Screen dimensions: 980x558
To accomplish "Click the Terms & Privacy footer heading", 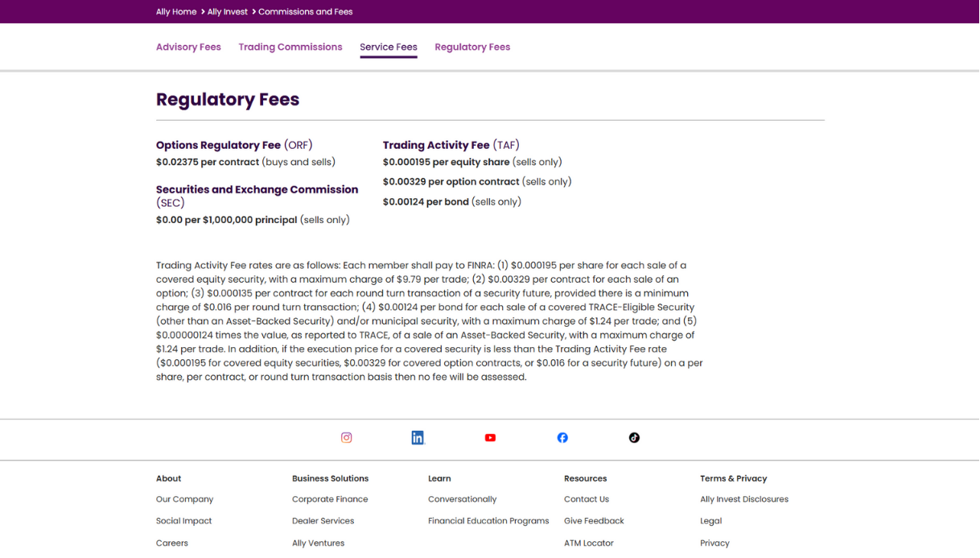I will [x=734, y=478].
